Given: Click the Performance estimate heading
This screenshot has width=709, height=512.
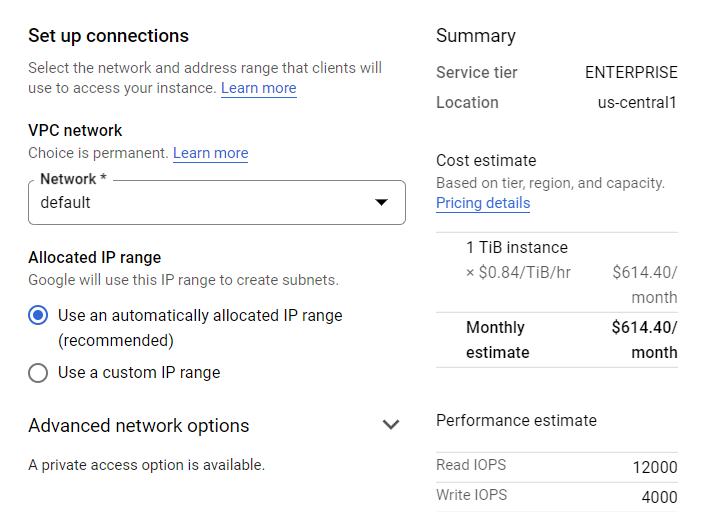Looking at the screenshot, I should click(516, 421).
